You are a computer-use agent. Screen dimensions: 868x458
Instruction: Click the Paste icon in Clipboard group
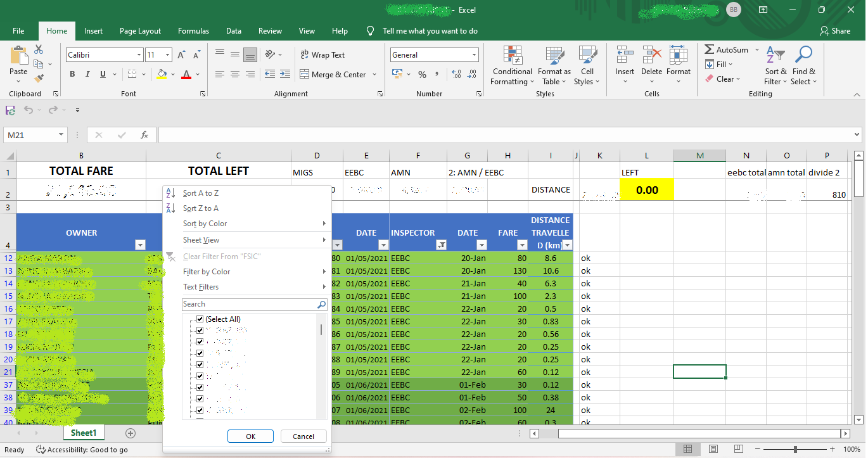tap(18, 56)
